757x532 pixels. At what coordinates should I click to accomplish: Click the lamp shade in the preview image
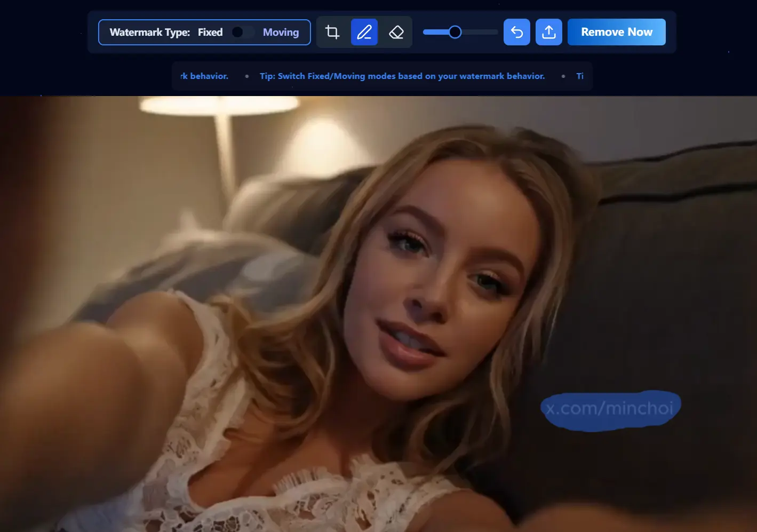pos(219,105)
